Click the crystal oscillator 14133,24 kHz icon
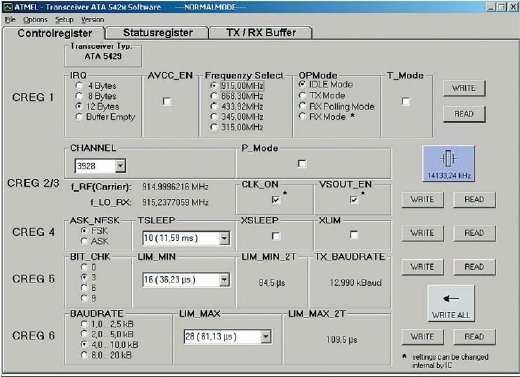Image resolution: width=520 pixels, height=377 pixels. click(448, 163)
